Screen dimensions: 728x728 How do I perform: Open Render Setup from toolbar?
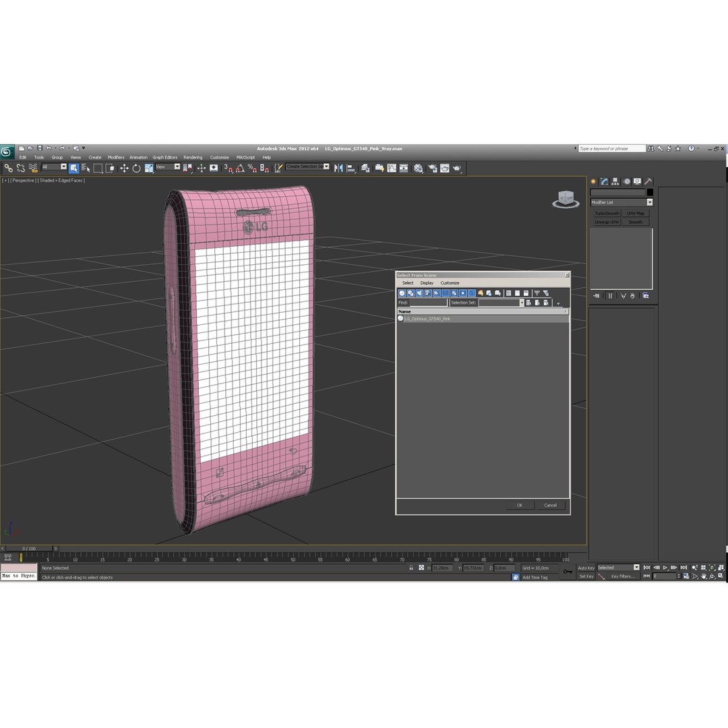coord(432,168)
